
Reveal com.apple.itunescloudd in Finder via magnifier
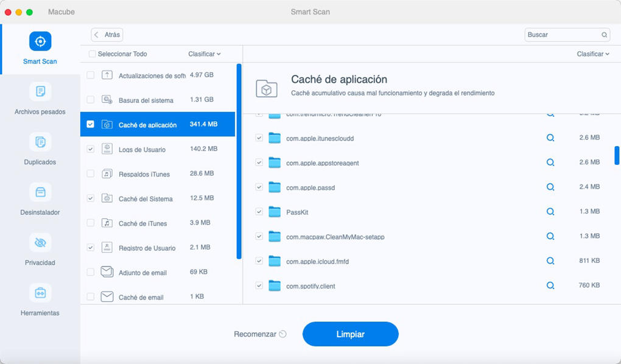coord(550,138)
